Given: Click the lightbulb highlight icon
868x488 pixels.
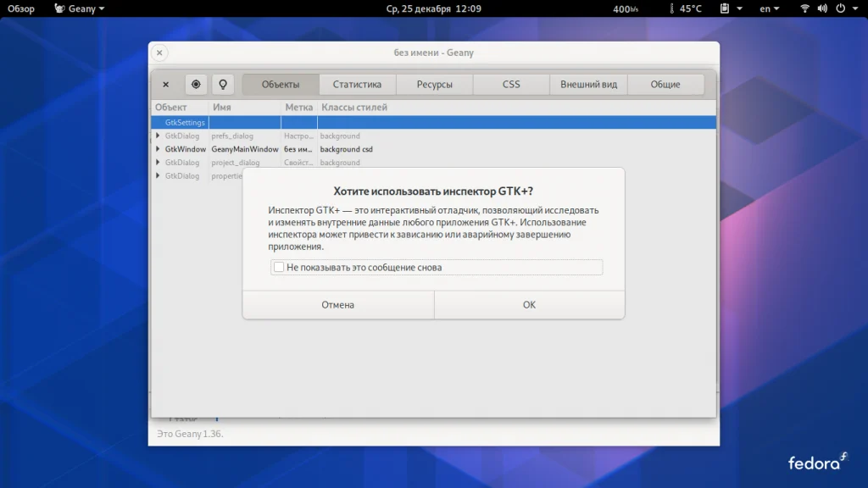Looking at the screenshot, I should click(223, 85).
